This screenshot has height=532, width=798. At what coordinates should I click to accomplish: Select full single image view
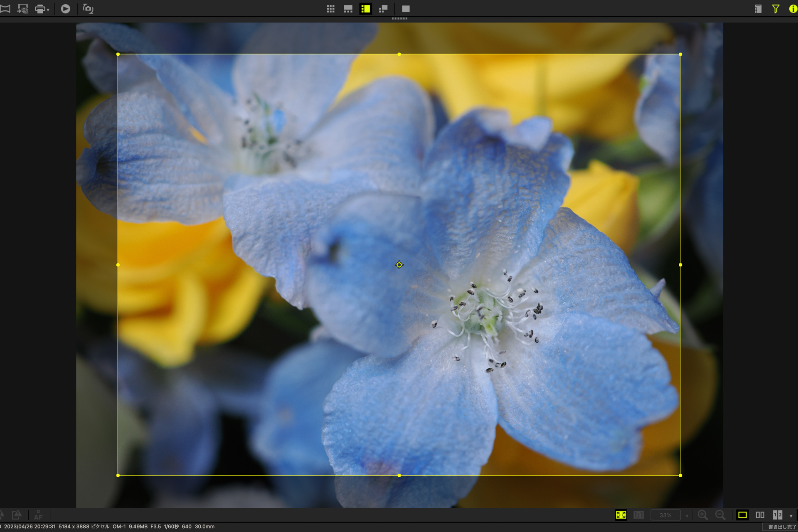pos(406,9)
